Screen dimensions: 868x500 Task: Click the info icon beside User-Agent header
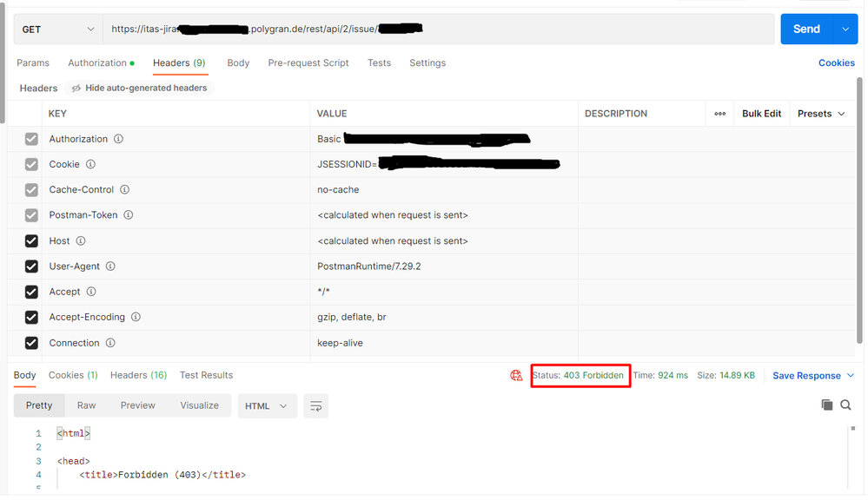click(110, 266)
